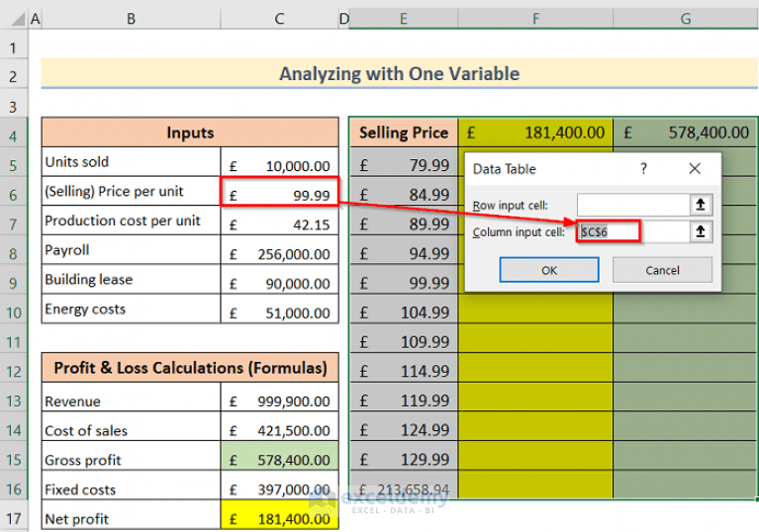Viewport: 759px width, 532px height.
Task: Select column B header
Action: pyautogui.click(x=131, y=19)
